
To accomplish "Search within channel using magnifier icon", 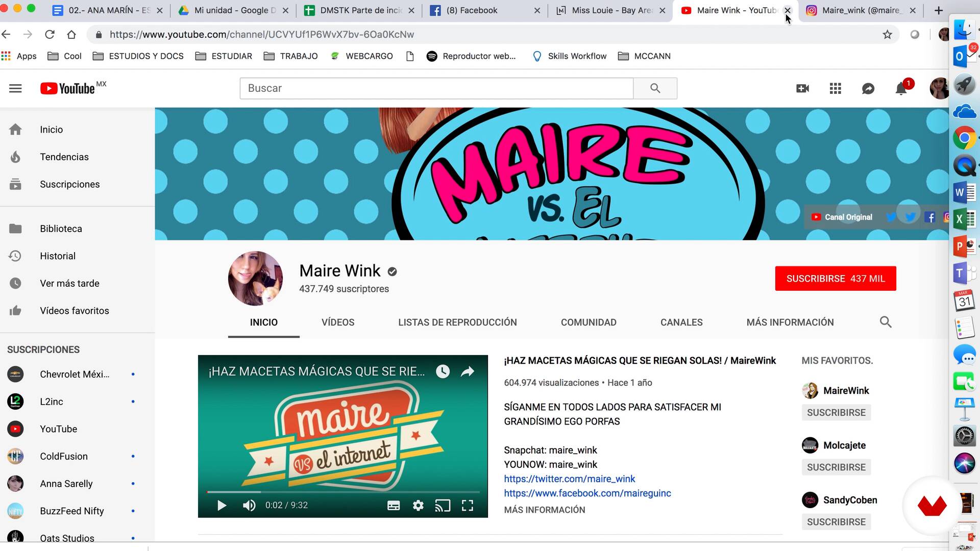I will tap(886, 322).
